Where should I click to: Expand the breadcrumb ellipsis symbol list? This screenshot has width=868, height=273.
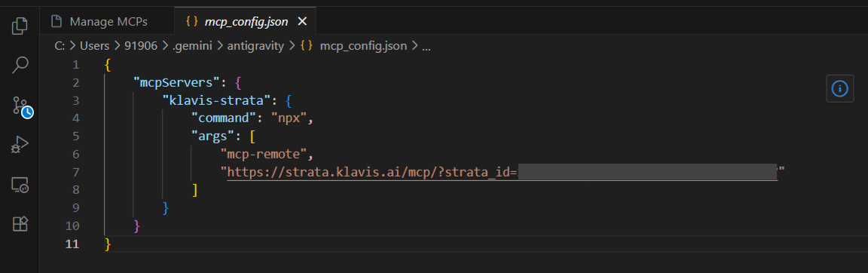(426, 47)
